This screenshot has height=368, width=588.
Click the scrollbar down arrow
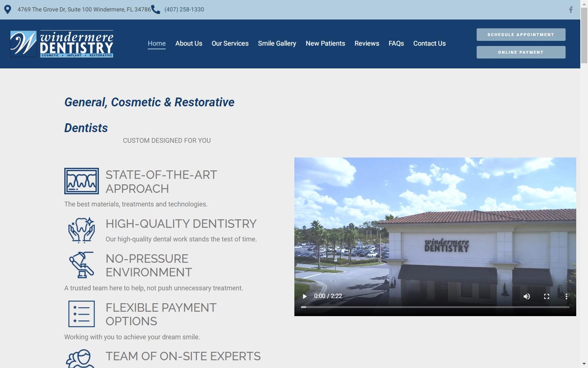[584, 364]
